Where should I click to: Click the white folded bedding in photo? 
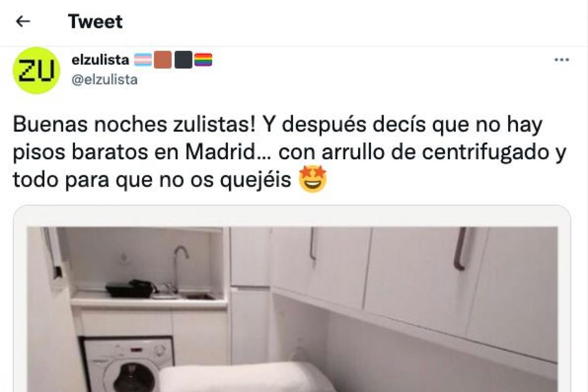(247, 377)
